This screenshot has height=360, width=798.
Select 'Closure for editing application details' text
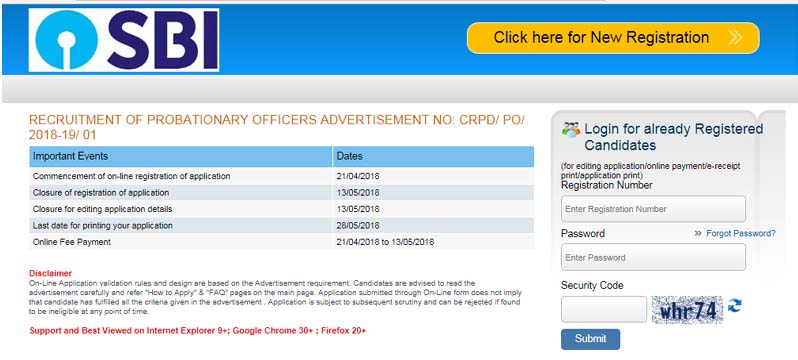pos(102,209)
